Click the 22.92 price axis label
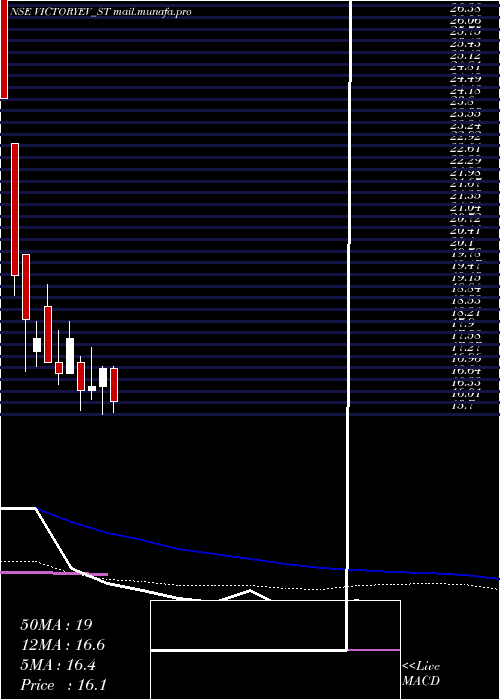Screen dimensions: 500x700 click(466, 138)
